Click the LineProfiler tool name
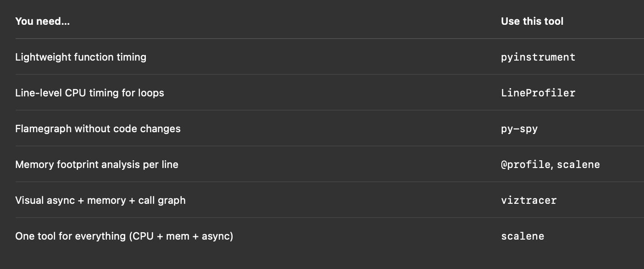 [538, 93]
